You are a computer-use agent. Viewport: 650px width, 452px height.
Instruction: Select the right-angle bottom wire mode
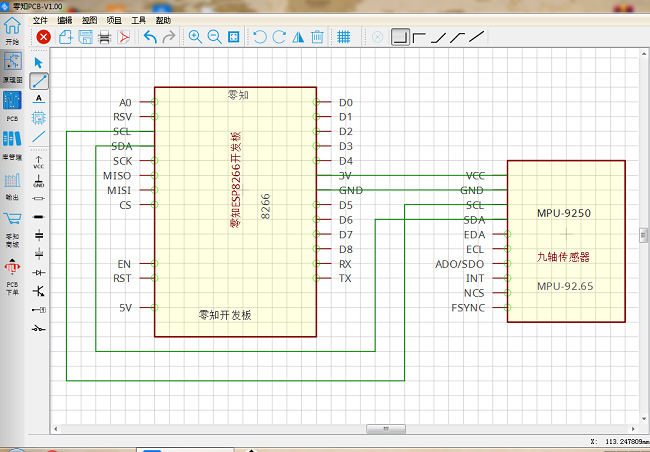coord(400,37)
